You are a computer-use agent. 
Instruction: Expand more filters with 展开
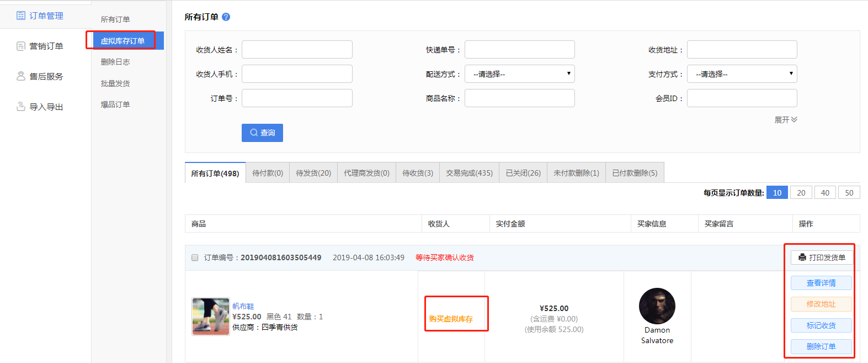point(785,120)
